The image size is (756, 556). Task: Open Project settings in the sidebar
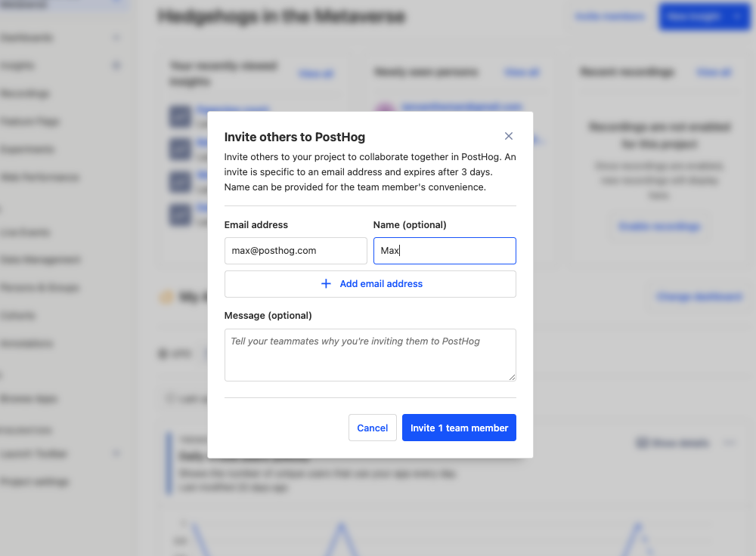35,481
